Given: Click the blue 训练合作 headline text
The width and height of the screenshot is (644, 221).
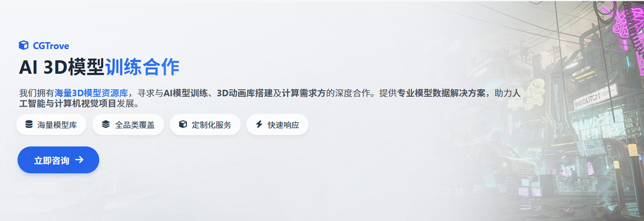Looking at the screenshot, I should click(x=142, y=67).
